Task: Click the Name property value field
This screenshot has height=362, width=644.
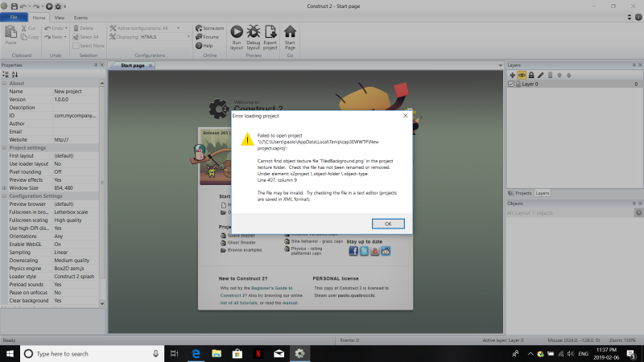Action: 76,92
